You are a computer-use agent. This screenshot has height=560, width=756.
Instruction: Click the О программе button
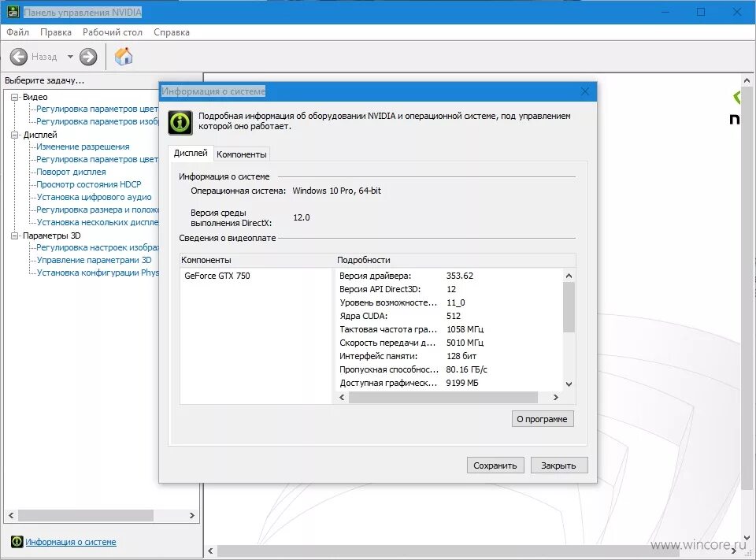543,419
